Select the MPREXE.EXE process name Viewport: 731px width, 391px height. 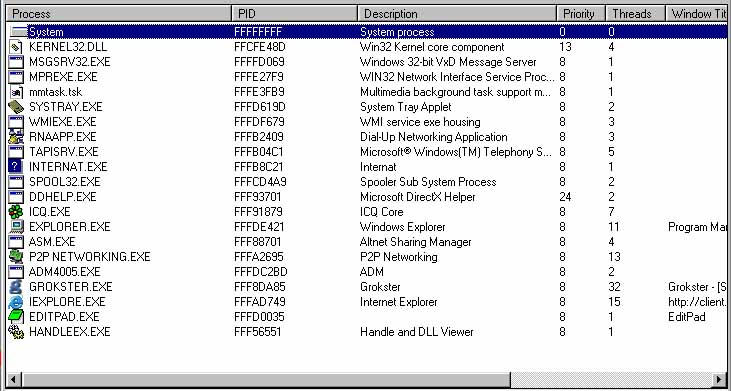click(63, 77)
